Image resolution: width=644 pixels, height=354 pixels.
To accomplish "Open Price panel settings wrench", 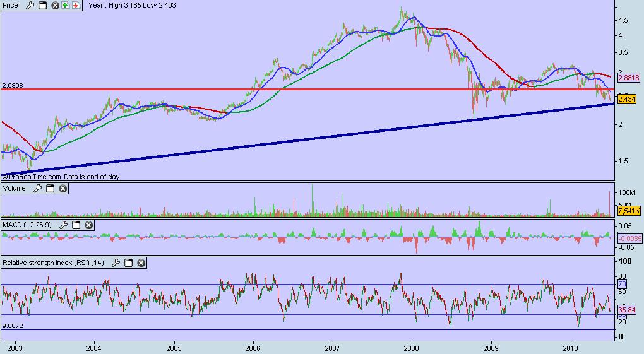I will pyautogui.click(x=30, y=5).
